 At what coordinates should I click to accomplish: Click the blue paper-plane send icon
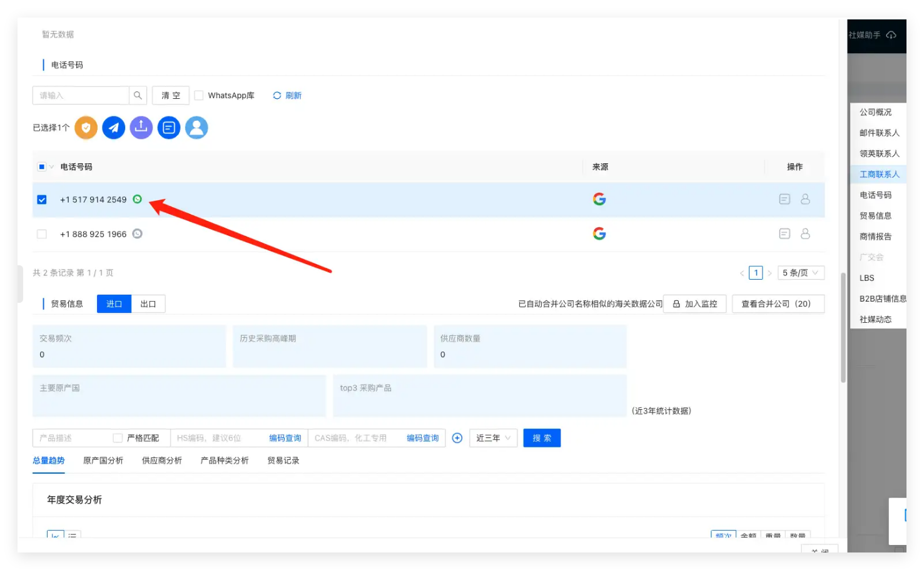(114, 128)
